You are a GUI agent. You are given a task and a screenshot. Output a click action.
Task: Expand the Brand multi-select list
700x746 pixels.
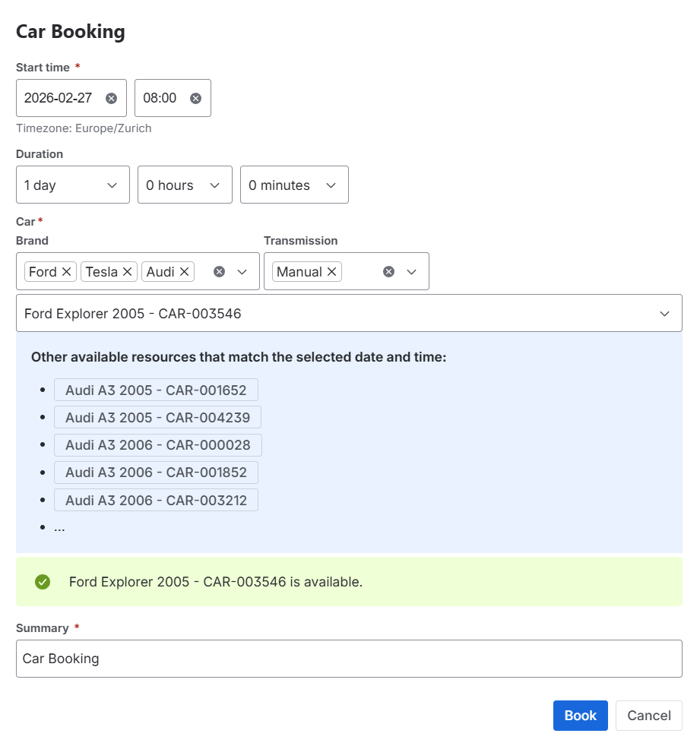(x=242, y=272)
